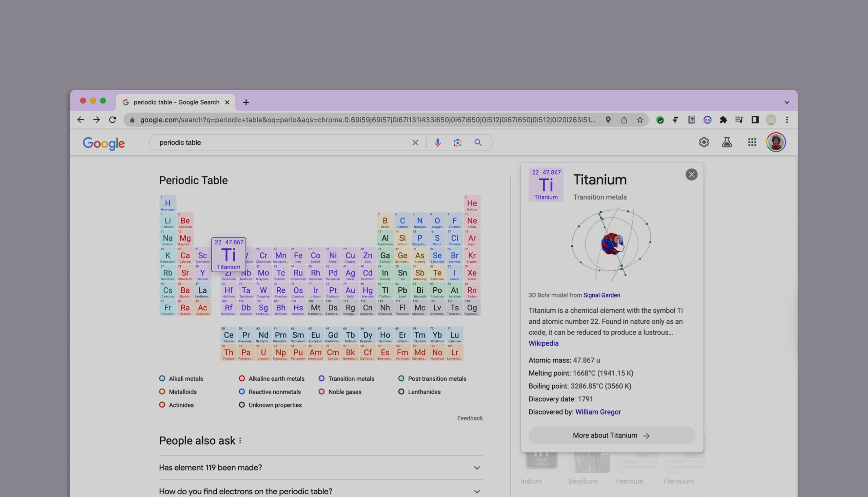Open Google Search Labs flask icon

click(727, 142)
